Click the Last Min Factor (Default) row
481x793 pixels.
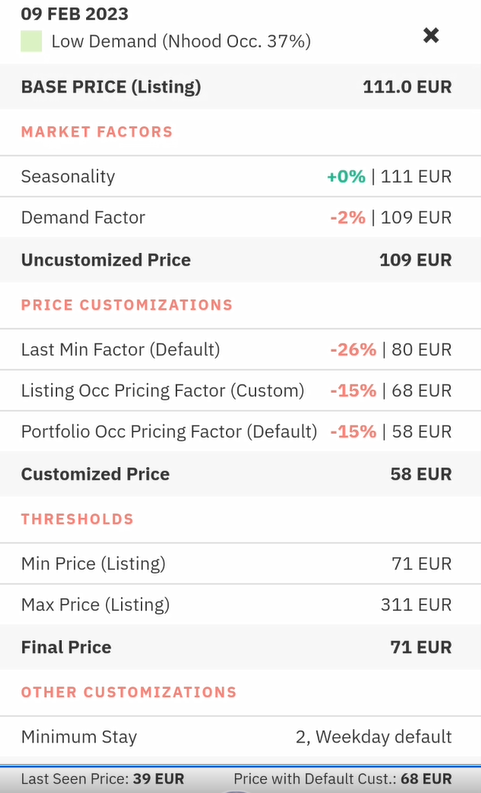click(240, 349)
